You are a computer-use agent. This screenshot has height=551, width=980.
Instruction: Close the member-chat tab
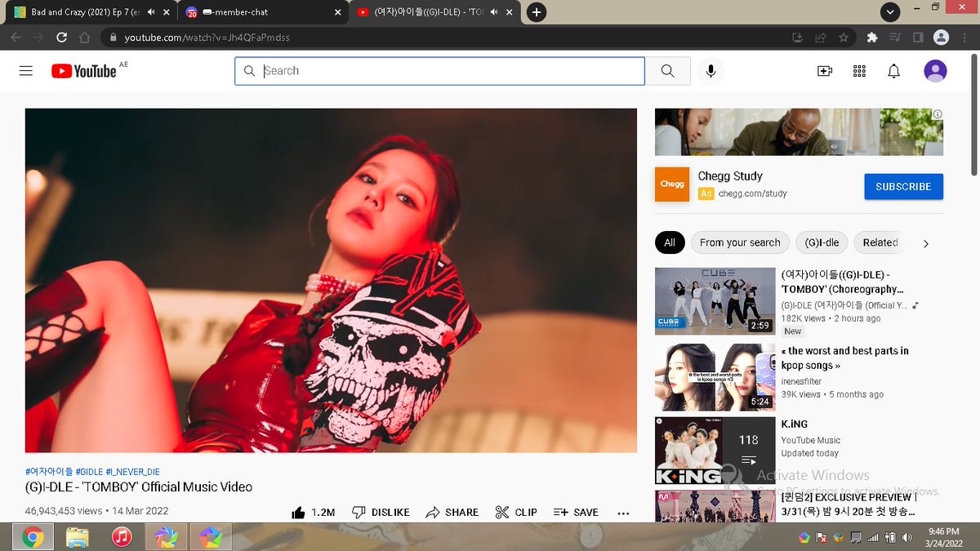click(x=339, y=12)
